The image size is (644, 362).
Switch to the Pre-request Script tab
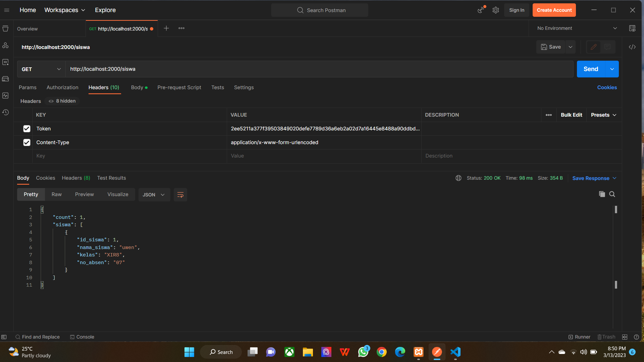coord(179,87)
